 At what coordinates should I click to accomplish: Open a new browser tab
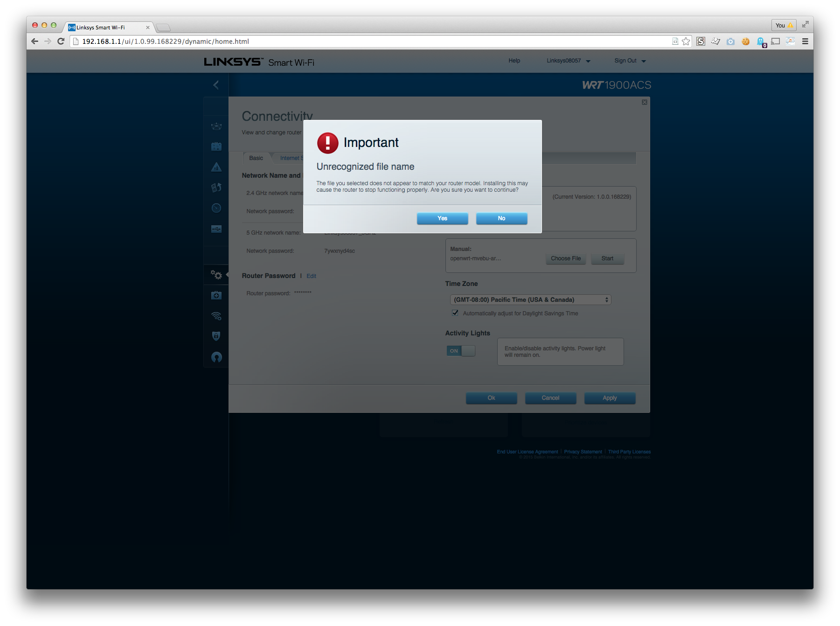pos(163,28)
